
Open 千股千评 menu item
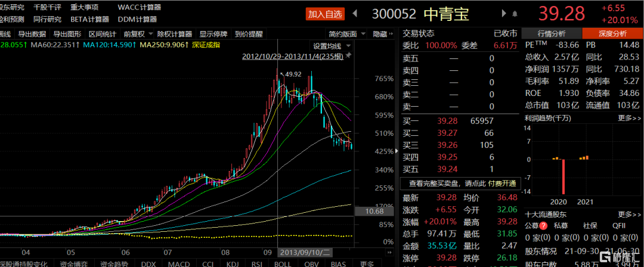[47, 7]
